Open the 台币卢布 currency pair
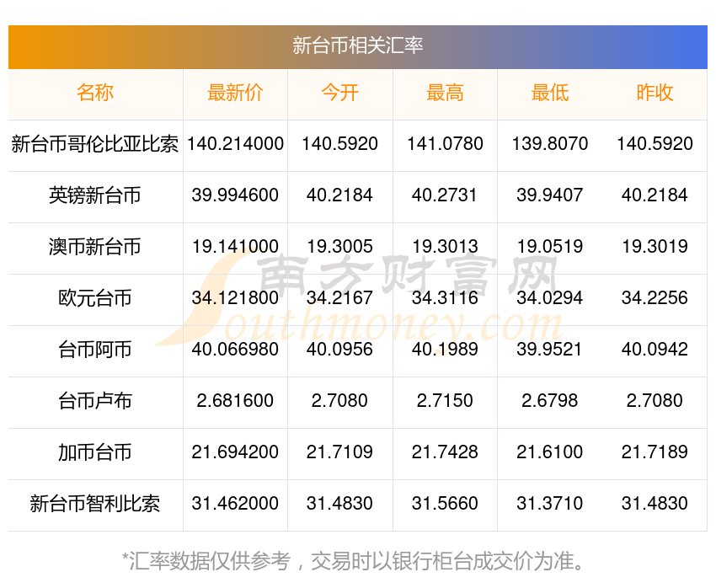 pos(95,401)
